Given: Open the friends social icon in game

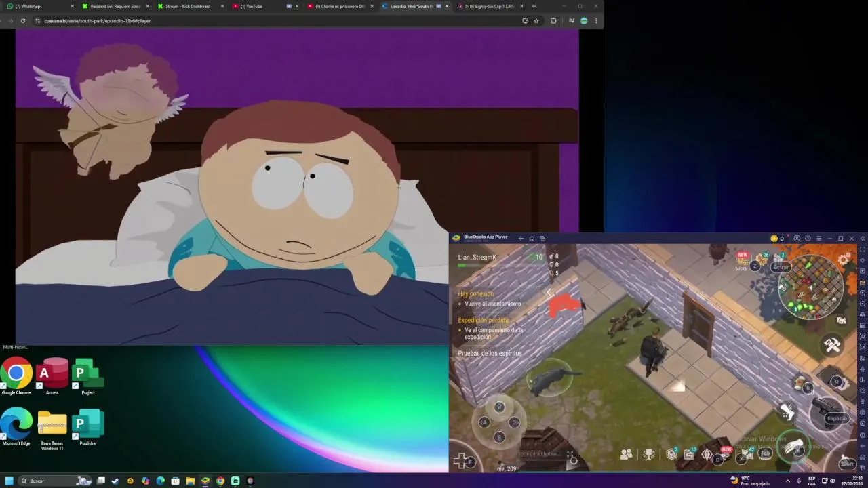Looking at the screenshot, I should click(627, 454).
